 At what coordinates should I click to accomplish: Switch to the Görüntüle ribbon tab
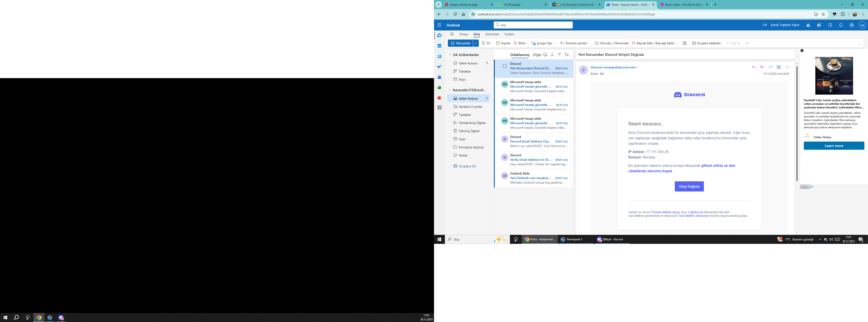point(492,34)
